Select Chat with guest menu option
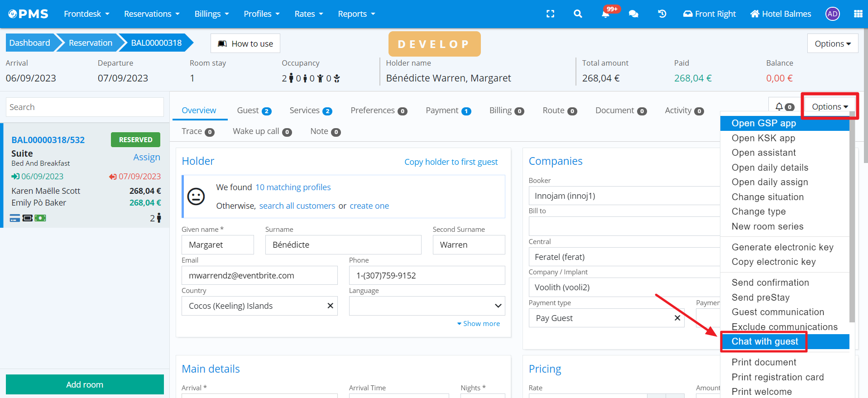Screen dimensions: 868x398 [764, 342]
